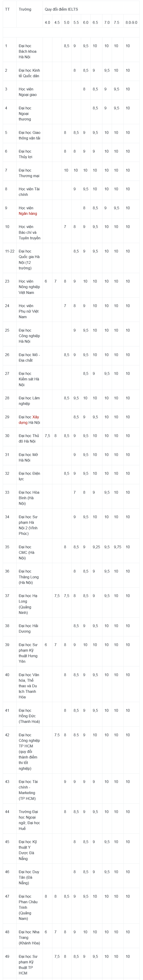The width and height of the screenshot is (143, 980).
Task: Select row number 11-22 cell
Action: 10,251
